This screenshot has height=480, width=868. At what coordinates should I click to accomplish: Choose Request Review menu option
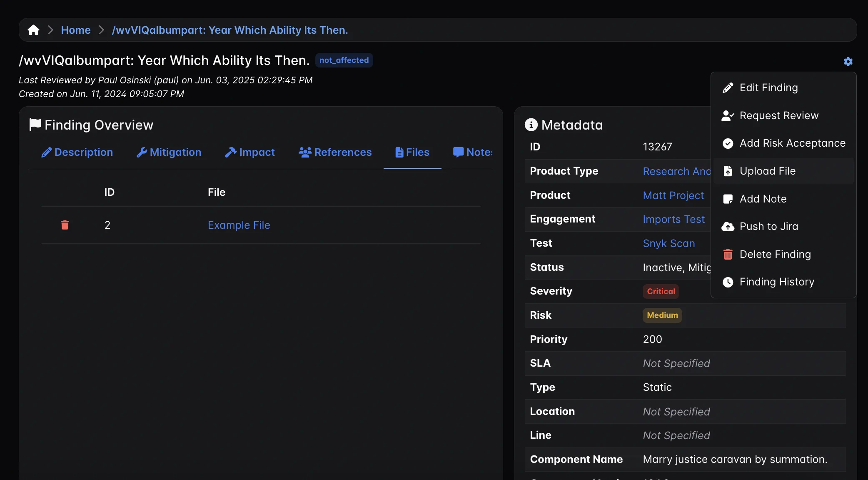click(x=779, y=115)
